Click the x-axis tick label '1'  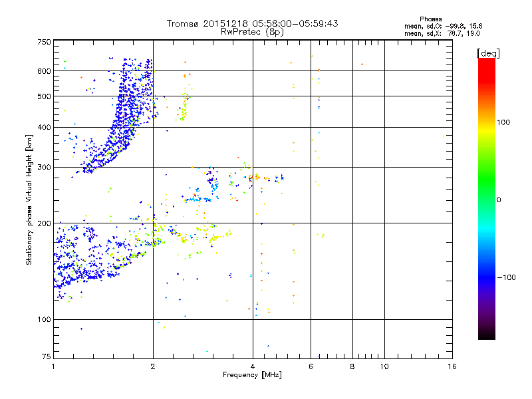[x=53, y=366]
